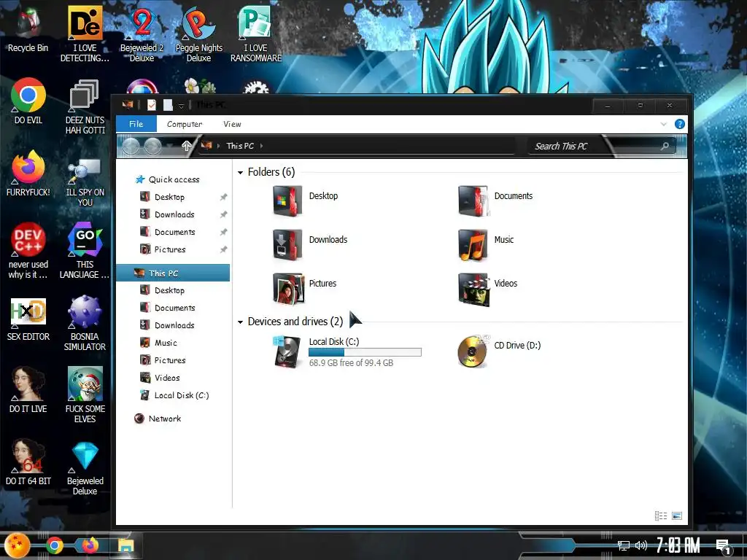Screen dimensions: 747x560
Task: Open Chrome from the taskbar
Action: click(54, 545)
